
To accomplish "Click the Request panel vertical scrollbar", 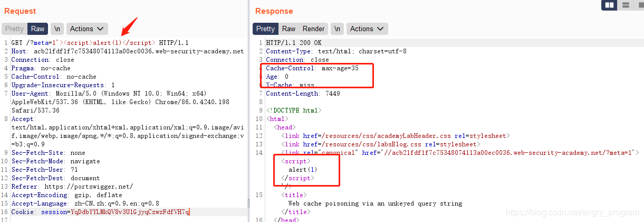I will [249, 203].
